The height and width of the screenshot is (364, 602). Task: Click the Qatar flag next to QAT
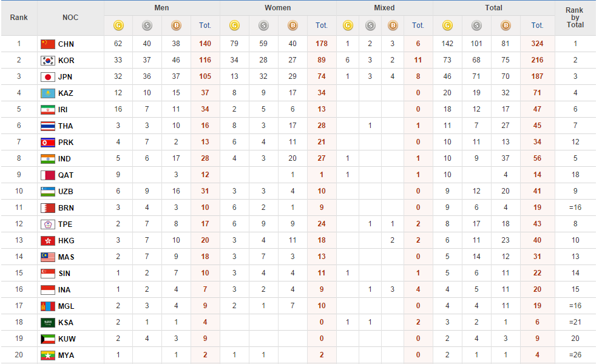click(x=47, y=175)
